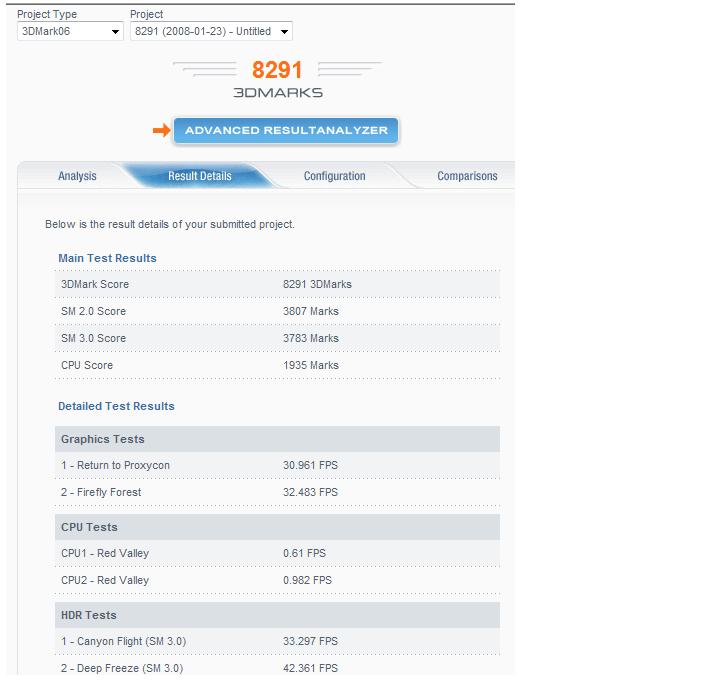
Task: Select the CPU2 - Red Valley row
Action: 277,580
